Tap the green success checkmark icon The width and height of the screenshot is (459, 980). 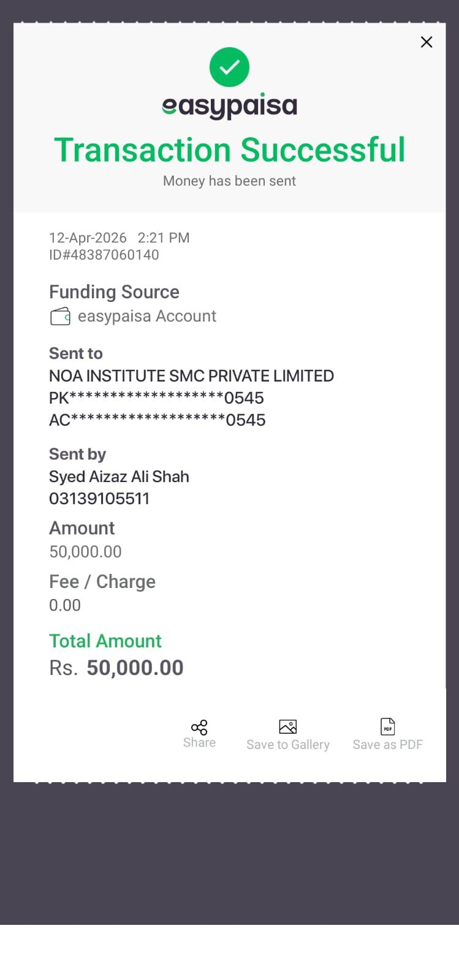229,67
